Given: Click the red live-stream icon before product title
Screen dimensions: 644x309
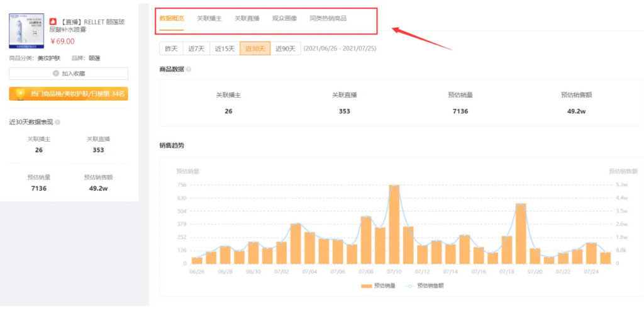Looking at the screenshot, I should (x=53, y=21).
